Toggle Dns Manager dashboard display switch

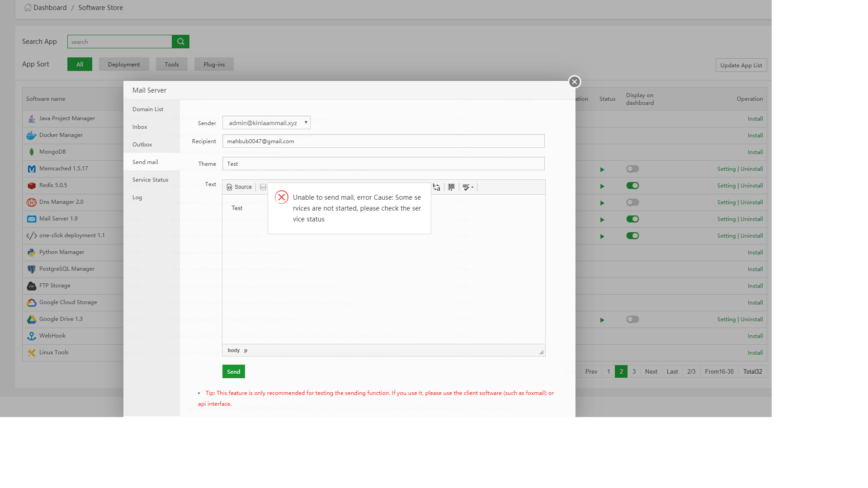click(632, 202)
